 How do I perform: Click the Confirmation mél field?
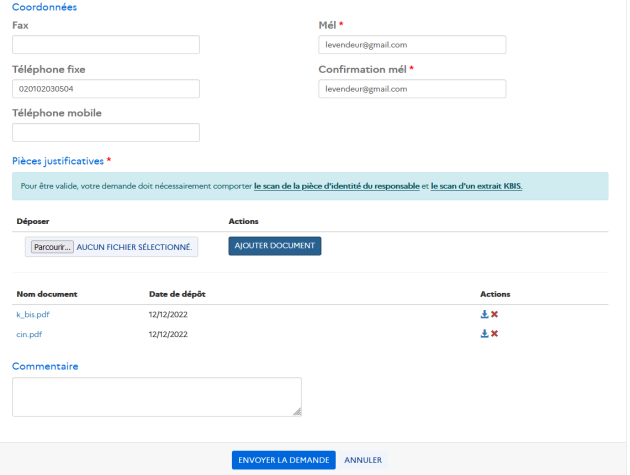coord(412,89)
